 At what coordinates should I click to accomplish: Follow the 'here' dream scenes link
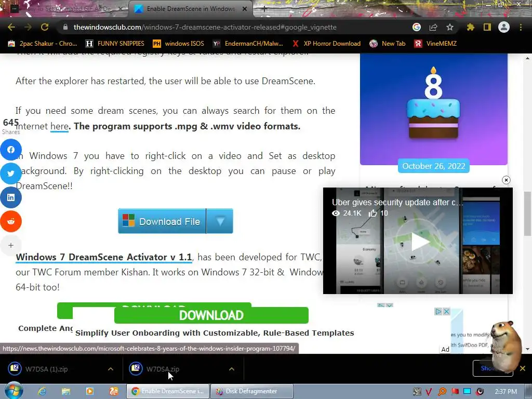[x=59, y=126]
